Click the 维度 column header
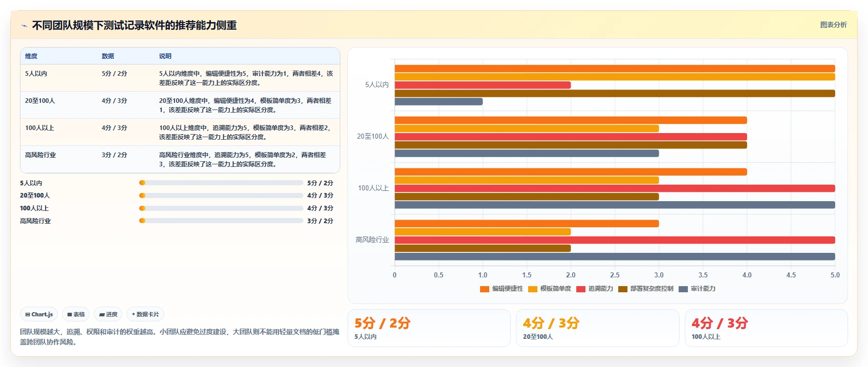Image resolution: width=868 pixels, height=367 pixels. (31, 56)
